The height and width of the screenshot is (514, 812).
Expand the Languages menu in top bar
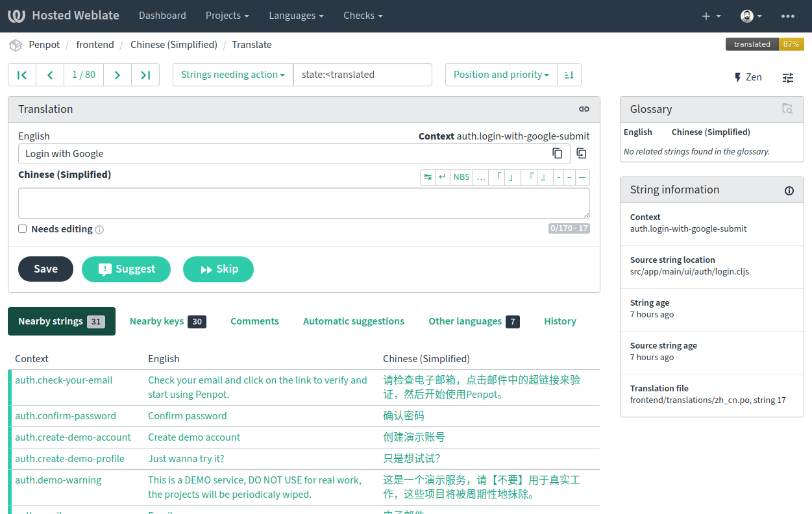(296, 16)
